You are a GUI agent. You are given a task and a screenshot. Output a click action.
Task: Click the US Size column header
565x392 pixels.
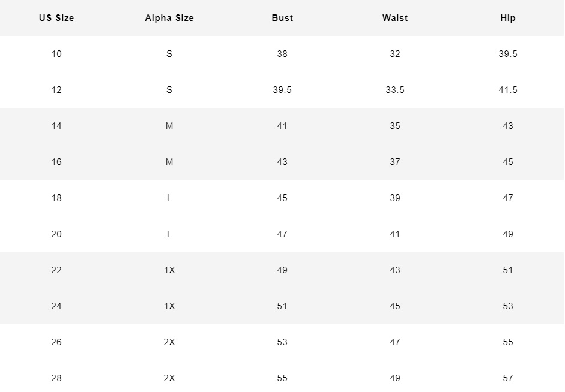[x=56, y=18]
